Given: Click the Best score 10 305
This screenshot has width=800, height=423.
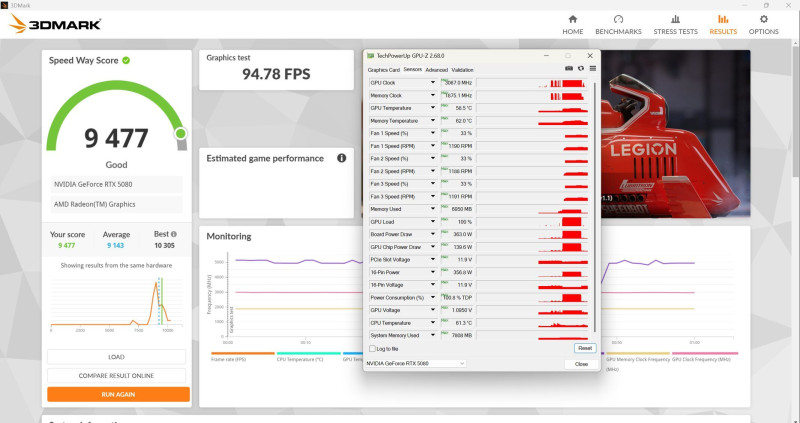Looking at the screenshot, I should [x=164, y=245].
